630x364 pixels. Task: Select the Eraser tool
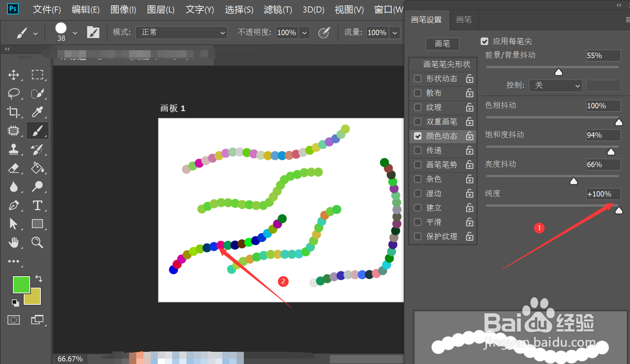click(14, 168)
